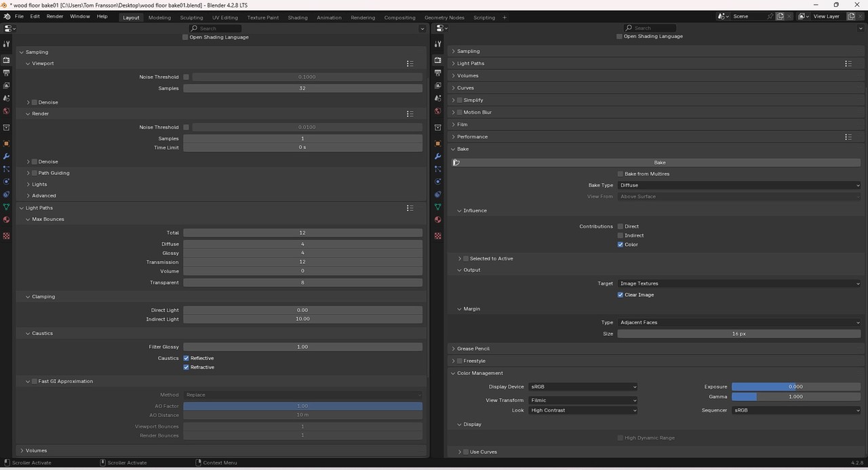Switch to the Shading workspace tab
The width and height of the screenshot is (868, 470).
[297, 17]
